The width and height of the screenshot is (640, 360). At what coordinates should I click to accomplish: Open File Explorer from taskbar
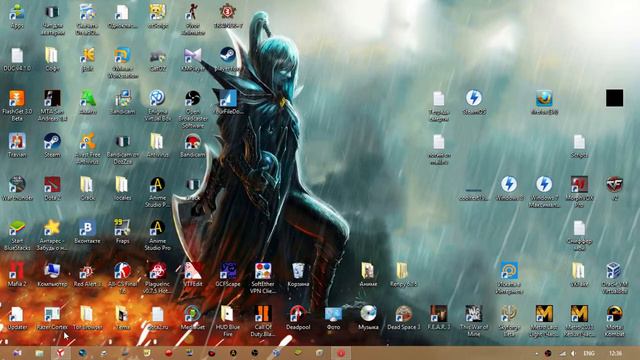click(x=39, y=353)
